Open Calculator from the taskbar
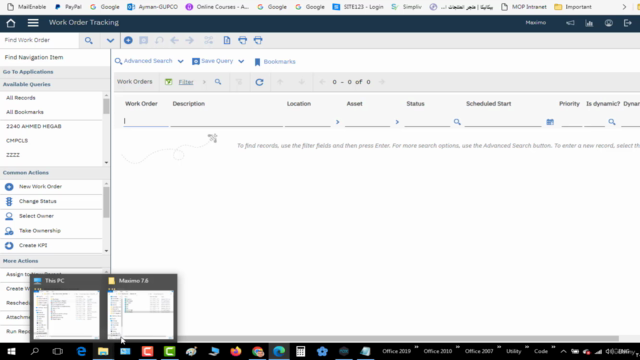 (300, 351)
